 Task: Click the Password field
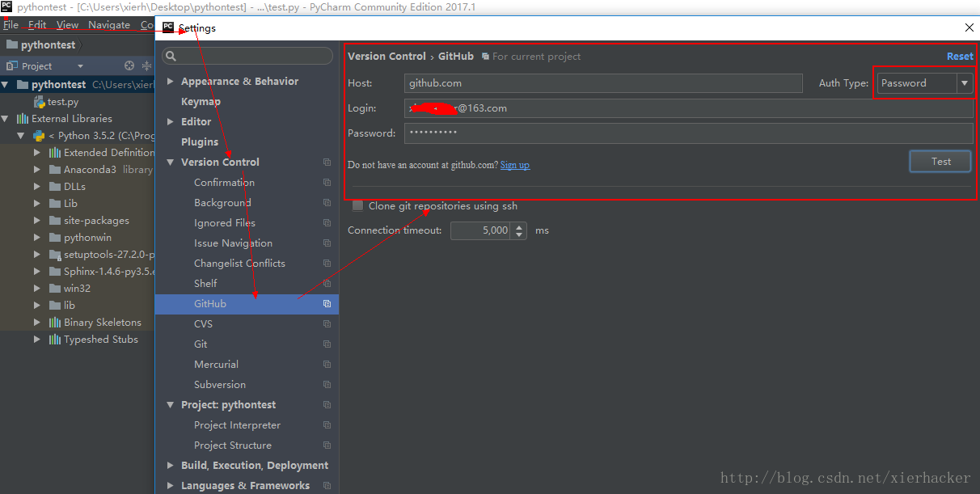click(x=689, y=133)
